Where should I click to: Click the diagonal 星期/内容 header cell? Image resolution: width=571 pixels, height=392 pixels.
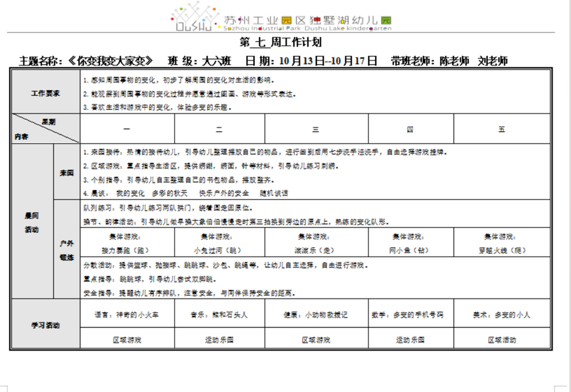(x=46, y=129)
